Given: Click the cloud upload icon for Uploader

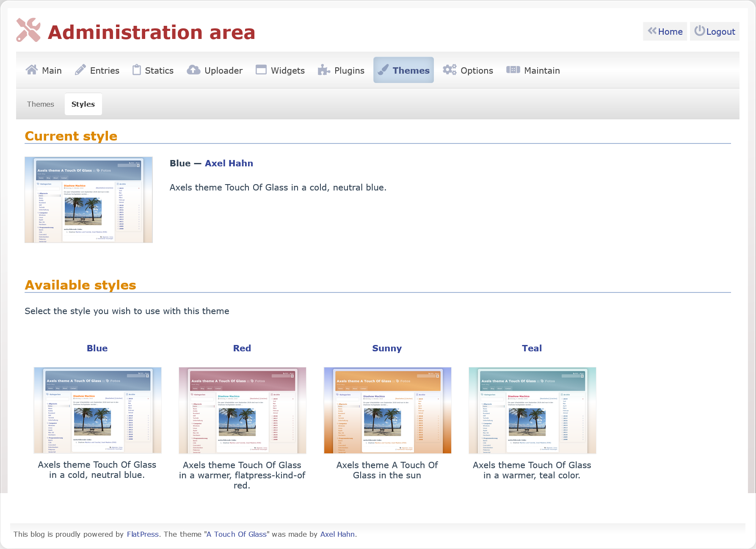Looking at the screenshot, I should (x=193, y=70).
